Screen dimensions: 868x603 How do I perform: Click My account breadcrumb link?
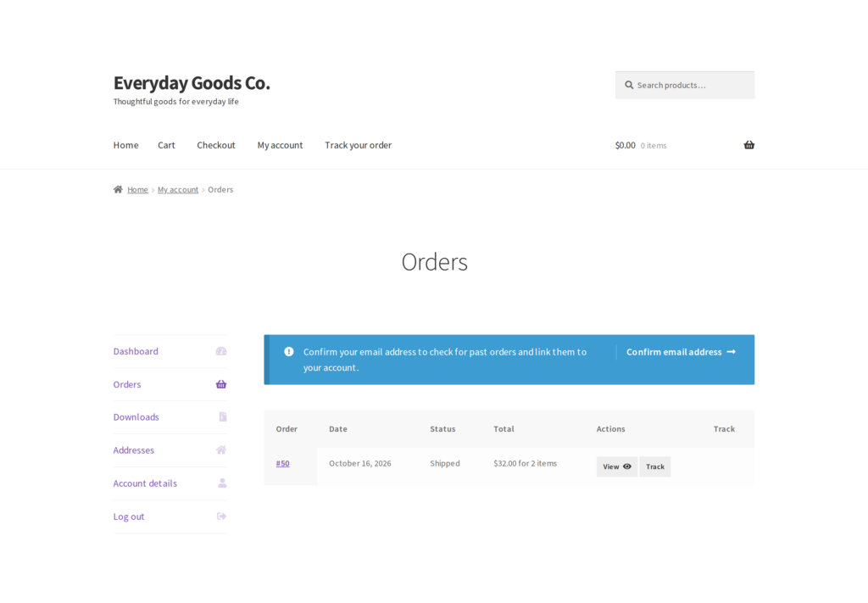click(178, 189)
